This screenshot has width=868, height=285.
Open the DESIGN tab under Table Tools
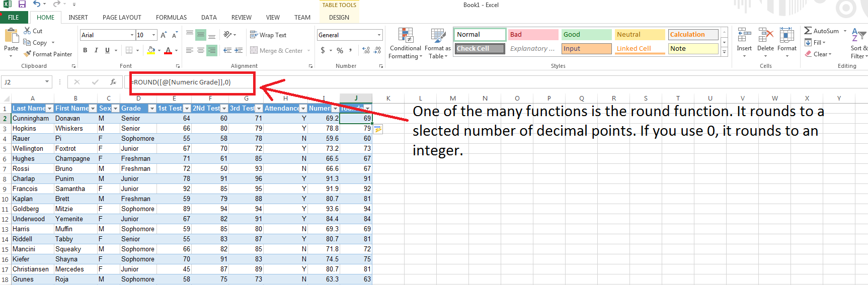[x=339, y=17]
